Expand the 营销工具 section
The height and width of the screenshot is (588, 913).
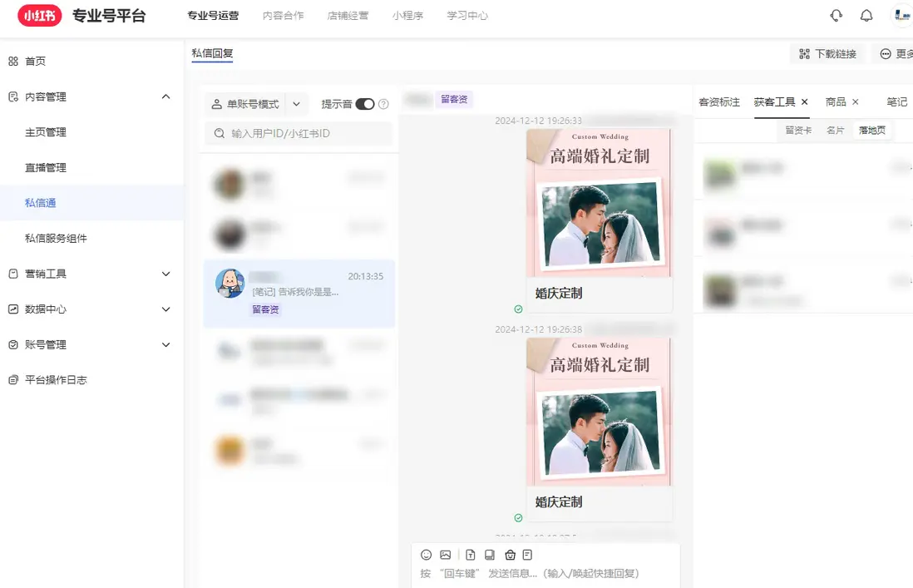pyautogui.click(x=166, y=274)
